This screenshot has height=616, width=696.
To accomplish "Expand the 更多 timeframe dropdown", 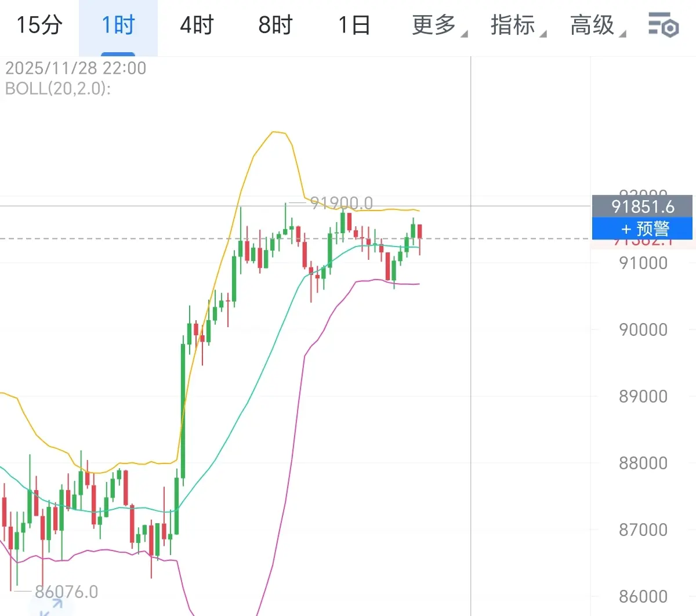I will [439, 26].
